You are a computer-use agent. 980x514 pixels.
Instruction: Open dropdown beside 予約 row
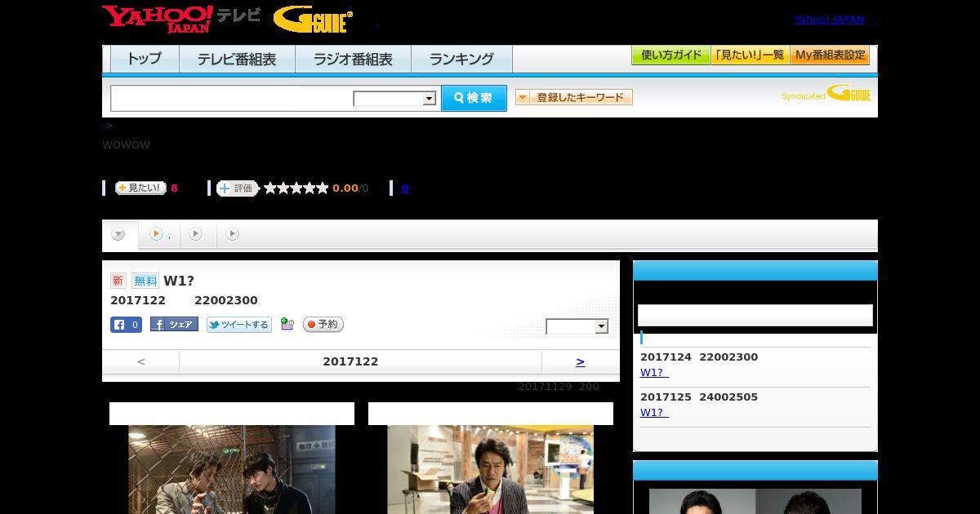tap(577, 326)
